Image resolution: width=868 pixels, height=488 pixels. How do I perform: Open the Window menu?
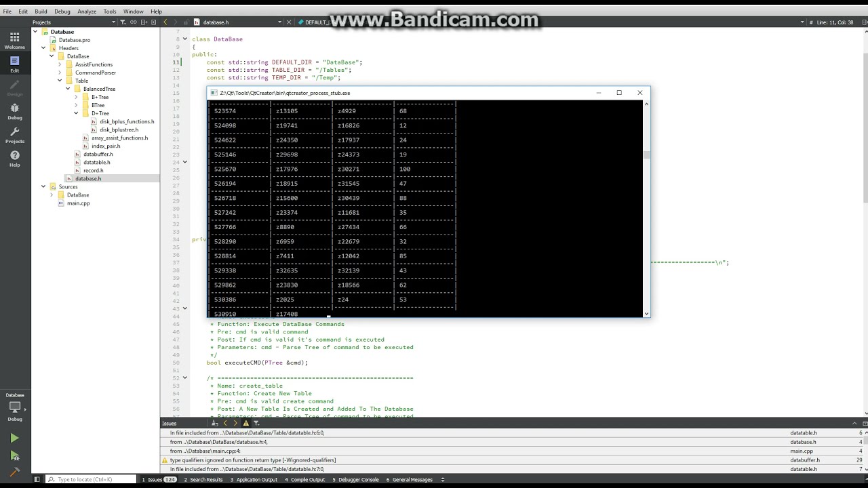click(133, 12)
